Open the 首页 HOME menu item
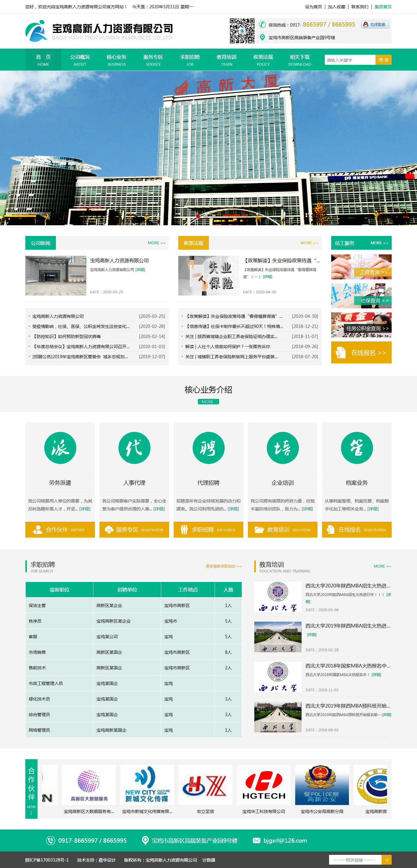 43,60
